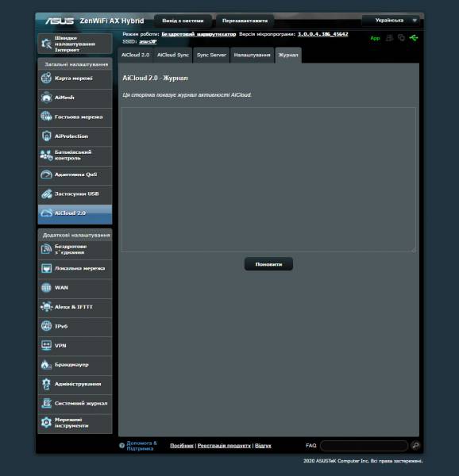Click the AiProtection shield icon
This screenshot has width=459, height=476.
(46, 136)
